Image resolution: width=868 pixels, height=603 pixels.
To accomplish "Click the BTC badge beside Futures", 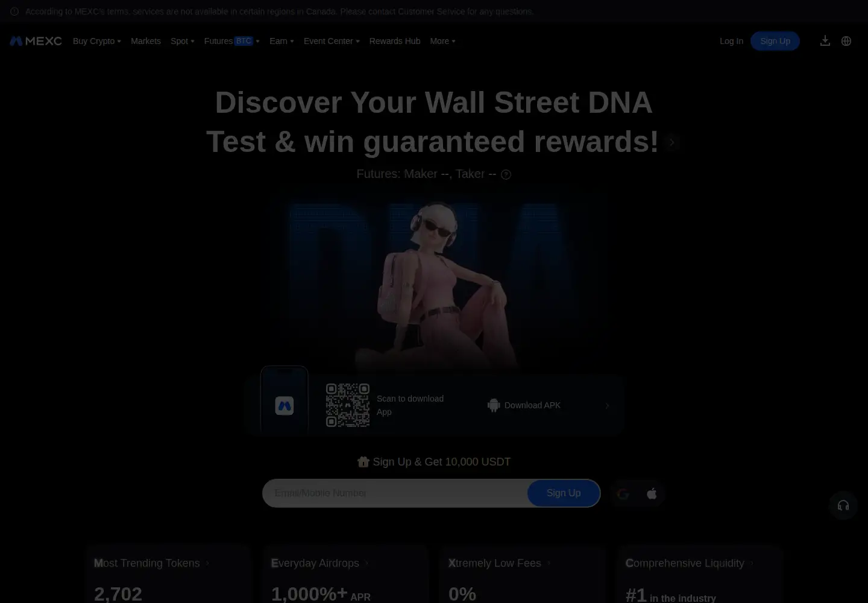I will click(244, 41).
